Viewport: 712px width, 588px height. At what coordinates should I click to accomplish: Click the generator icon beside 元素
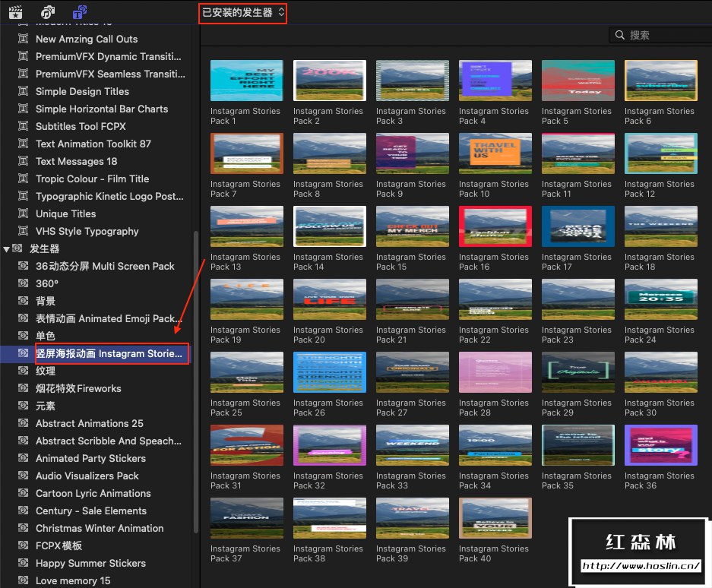pos(23,406)
